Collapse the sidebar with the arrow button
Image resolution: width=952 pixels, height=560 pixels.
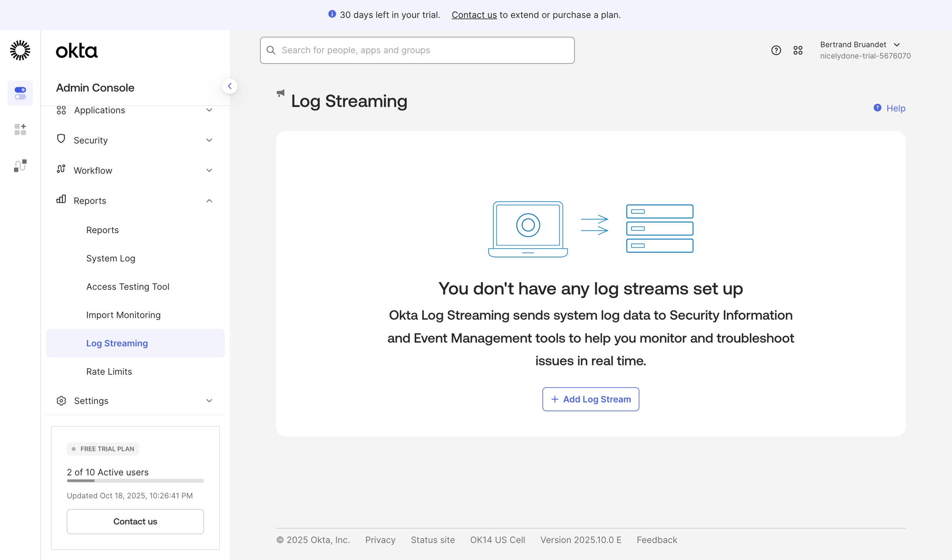[230, 86]
